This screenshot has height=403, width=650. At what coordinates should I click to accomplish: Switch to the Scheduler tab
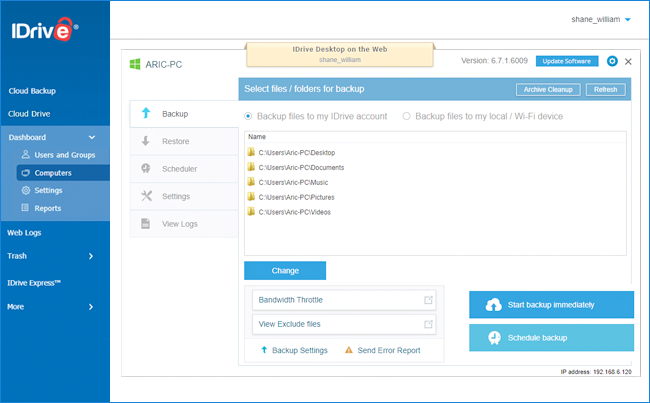(x=184, y=169)
